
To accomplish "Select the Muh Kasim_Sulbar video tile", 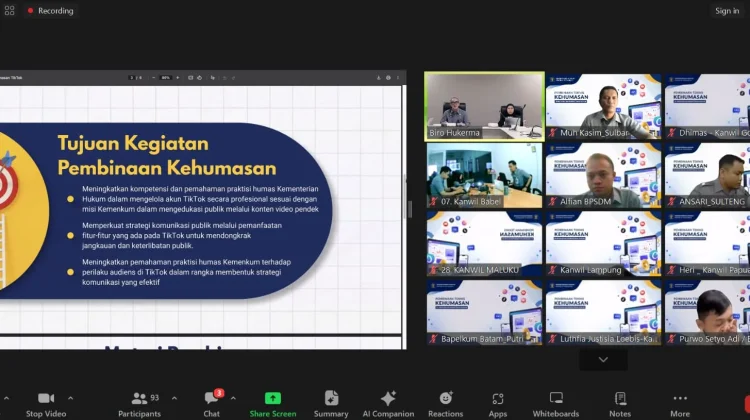I will click(x=603, y=106).
